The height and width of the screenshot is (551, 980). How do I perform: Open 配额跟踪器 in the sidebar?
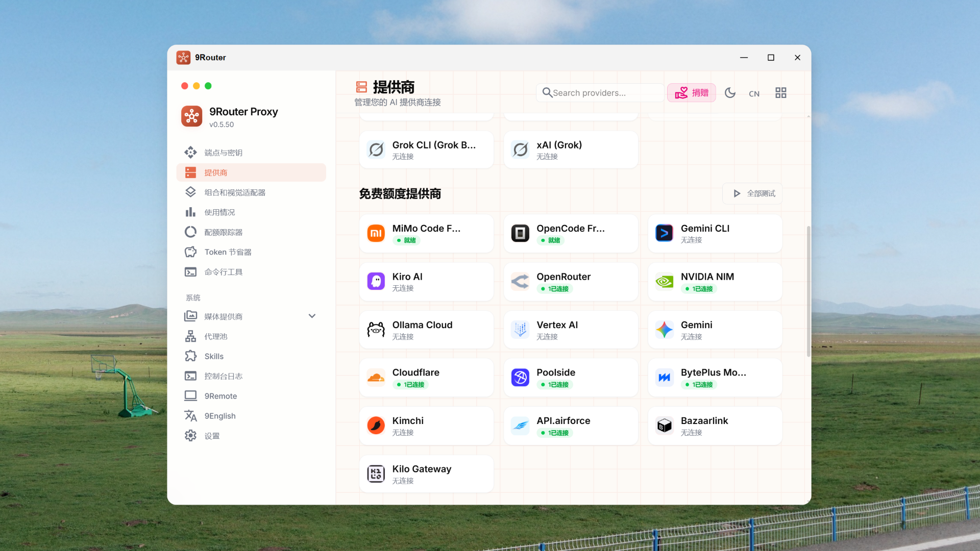251,232
